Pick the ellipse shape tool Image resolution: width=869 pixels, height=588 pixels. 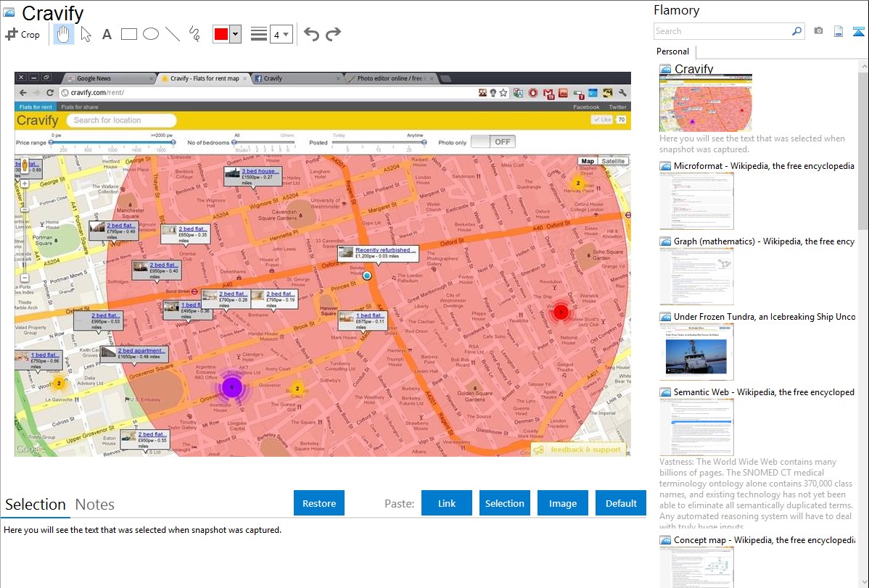click(x=151, y=34)
